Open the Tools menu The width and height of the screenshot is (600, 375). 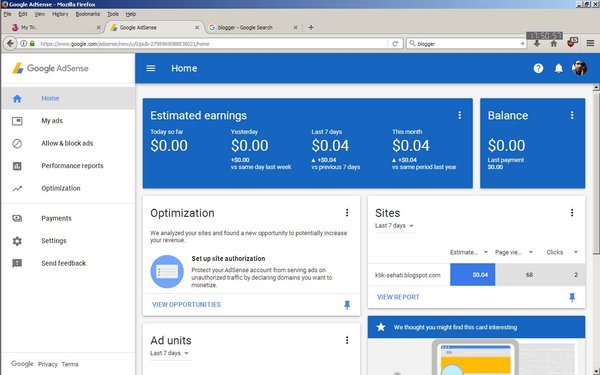[x=112, y=14]
